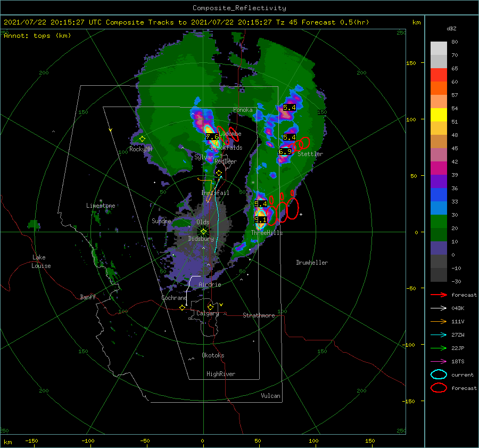
Task: Click the HighRiver label
Action: coord(221,374)
